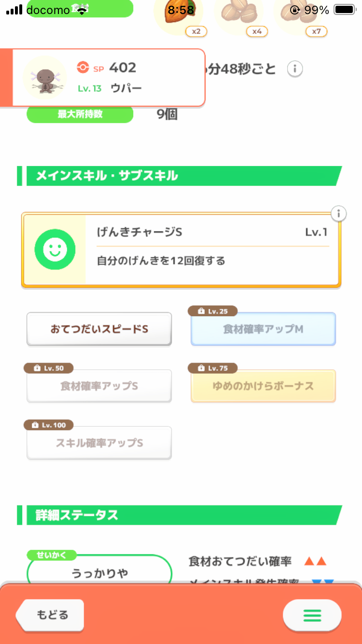This screenshot has width=362, height=644.
Task: Tap the middle ingredient icon x4
Action: pyautogui.click(x=239, y=14)
